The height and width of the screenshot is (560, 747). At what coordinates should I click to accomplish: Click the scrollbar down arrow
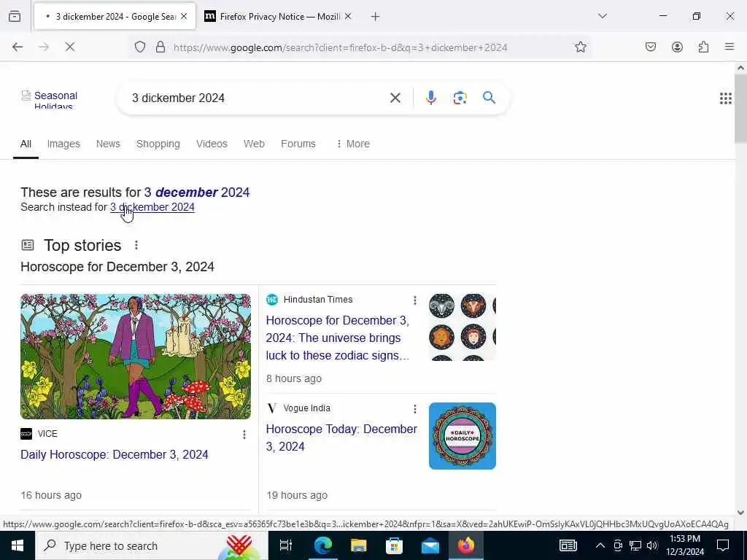click(740, 513)
